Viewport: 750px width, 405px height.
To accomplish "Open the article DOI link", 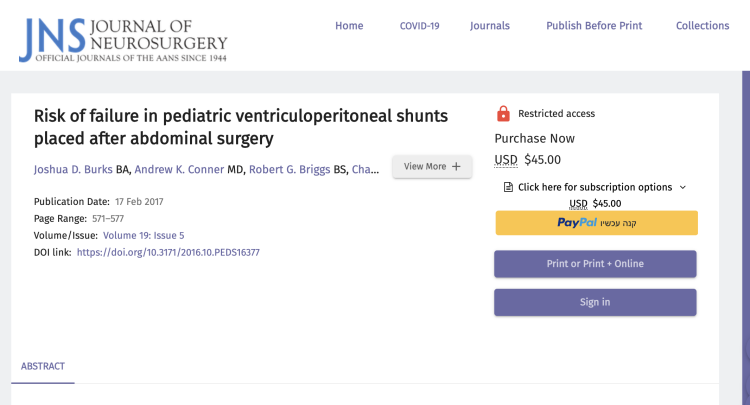I will click(x=168, y=252).
